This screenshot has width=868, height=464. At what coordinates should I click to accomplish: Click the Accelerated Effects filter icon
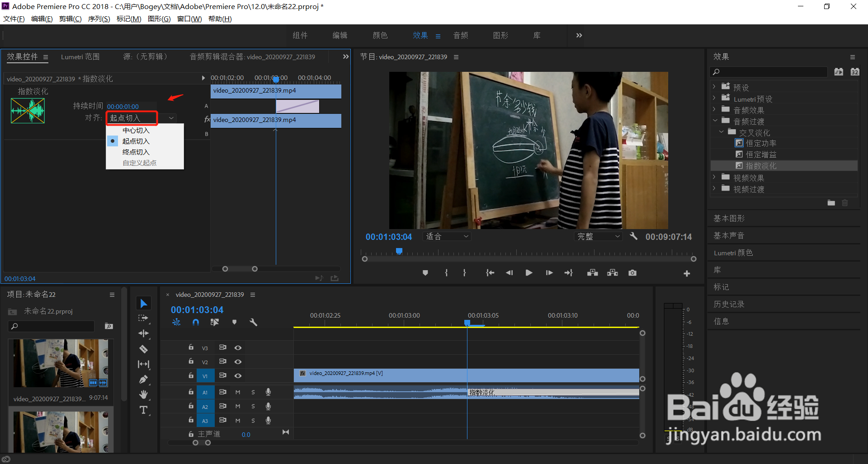click(839, 72)
